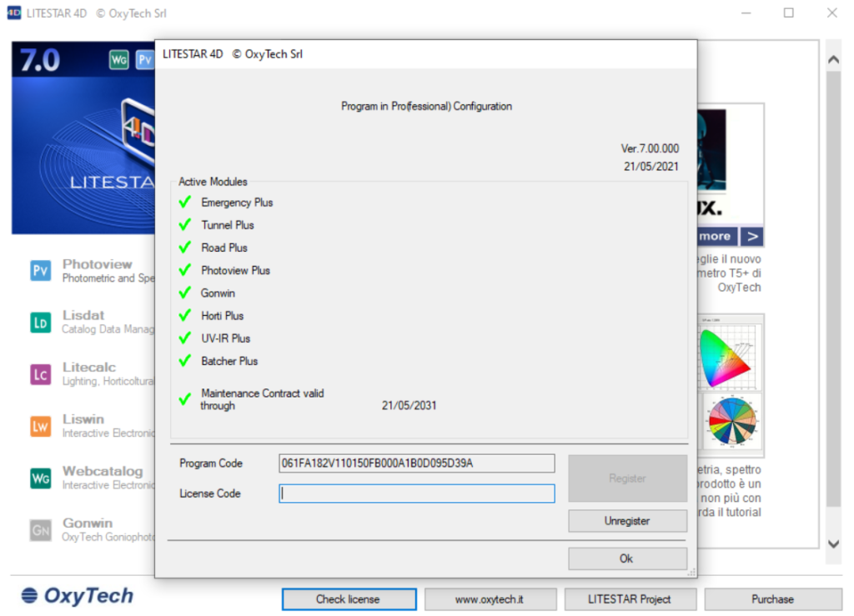Click the Purchase button
This screenshot has width=854, height=616.
(x=772, y=598)
